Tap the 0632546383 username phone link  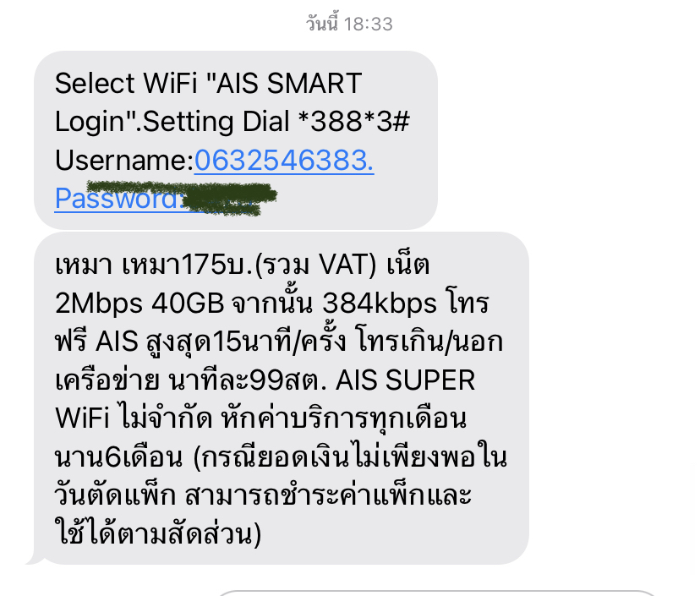[284, 160]
